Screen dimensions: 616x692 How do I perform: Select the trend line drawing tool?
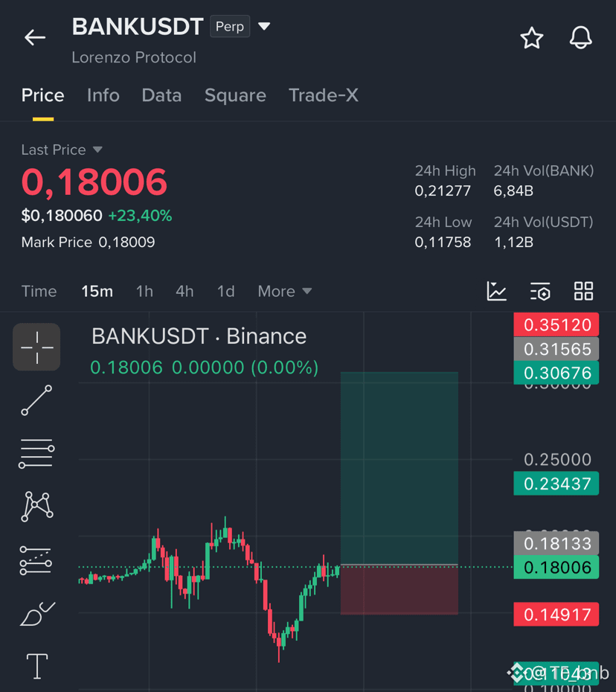tap(36, 400)
